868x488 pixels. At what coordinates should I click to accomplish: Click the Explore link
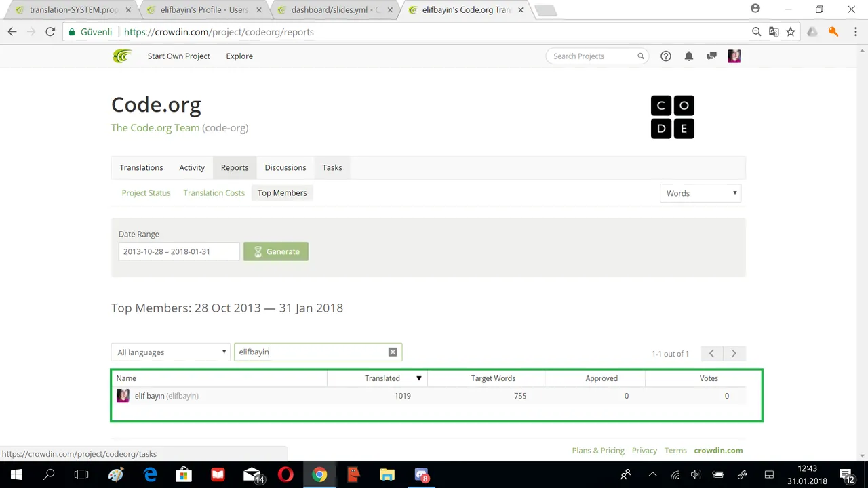(239, 56)
